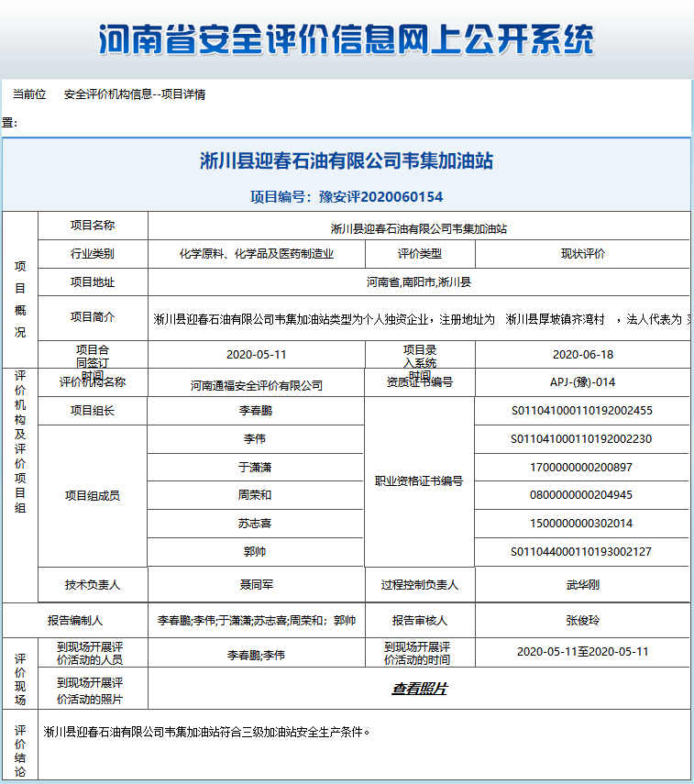Select team member 李伟
The height and width of the screenshot is (784, 694).
255,439
